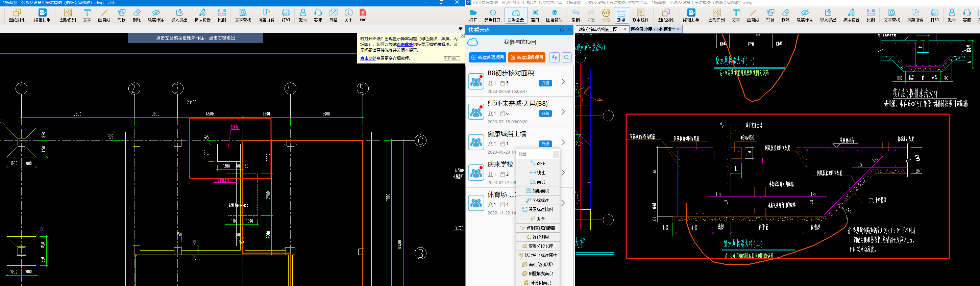The width and height of the screenshot is (980, 286).
Task: Click the black dropdown triangle below toolbar
Action: click(x=460, y=29)
